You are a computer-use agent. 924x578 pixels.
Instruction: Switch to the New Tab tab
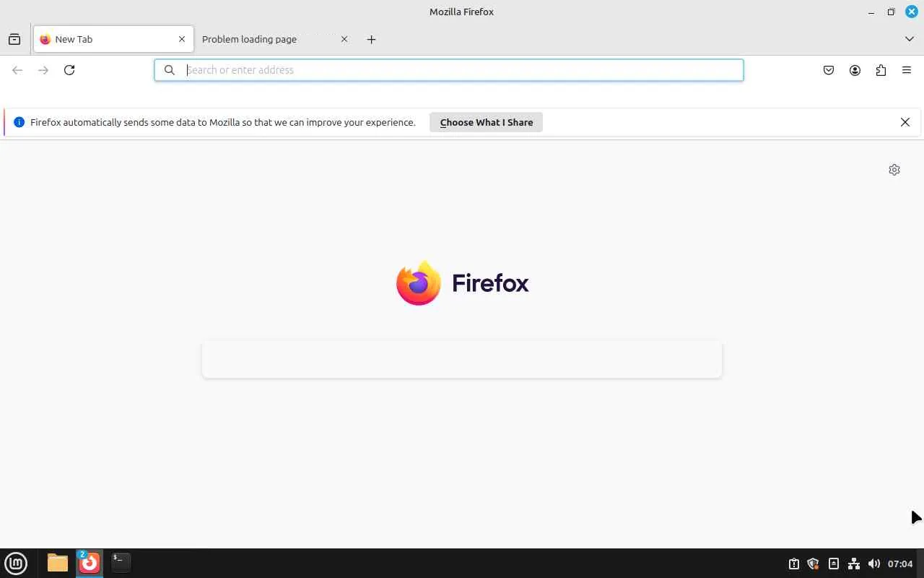click(113, 39)
